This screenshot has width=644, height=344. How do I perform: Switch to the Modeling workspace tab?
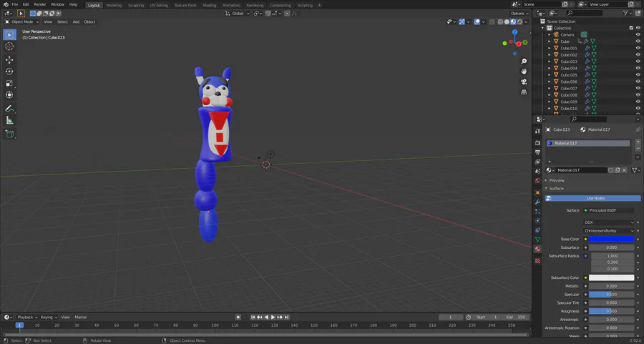click(x=114, y=5)
